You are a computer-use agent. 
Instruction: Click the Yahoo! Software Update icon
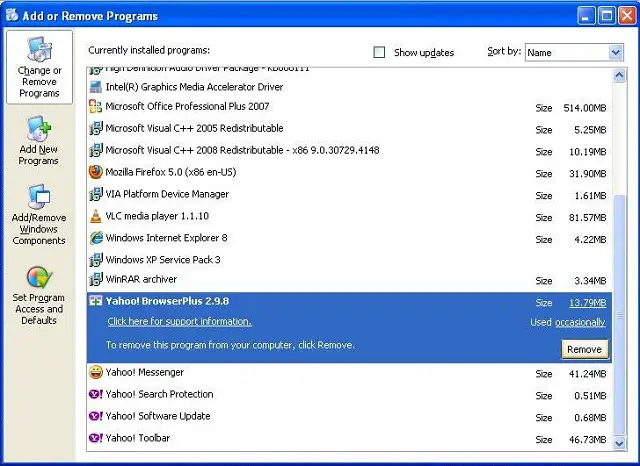point(96,416)
